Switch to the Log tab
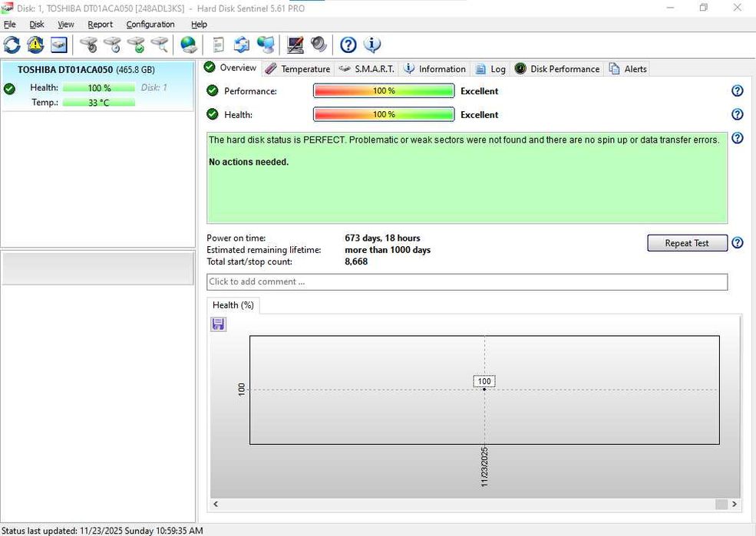 pos(490,69)
